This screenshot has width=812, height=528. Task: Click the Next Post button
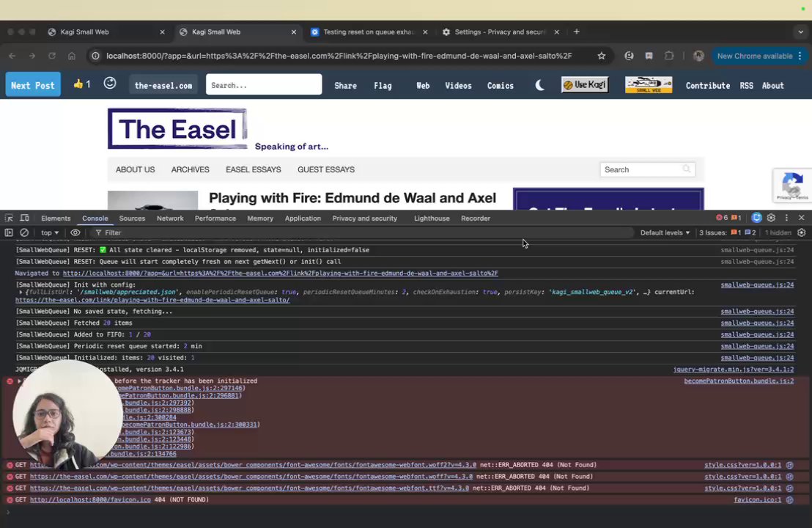(33, 84)
